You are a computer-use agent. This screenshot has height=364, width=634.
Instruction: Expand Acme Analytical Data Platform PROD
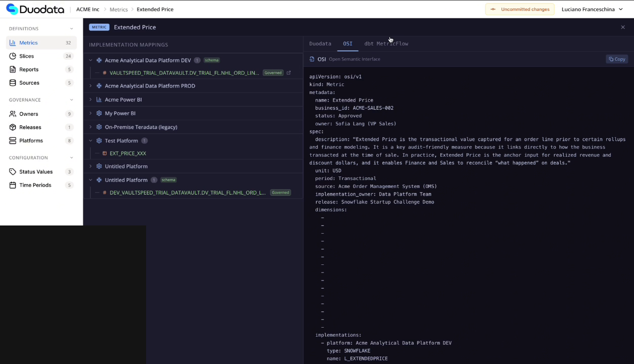pos(90,86)
